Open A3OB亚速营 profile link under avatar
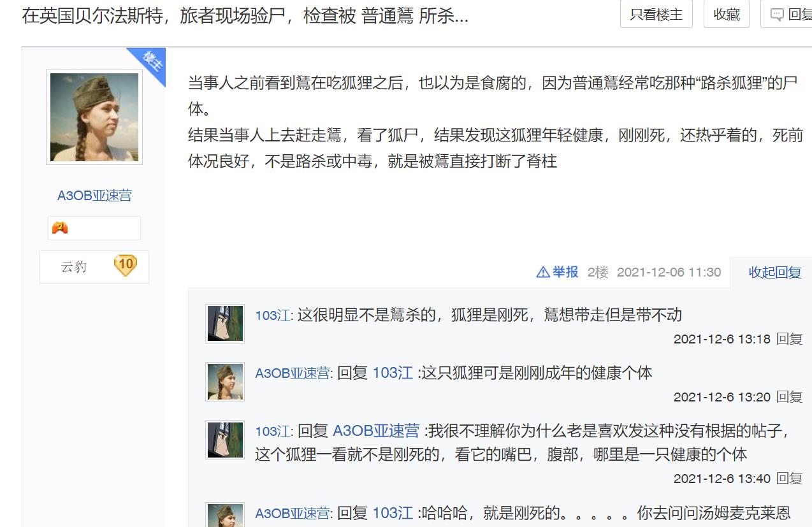This screenshot has height=527, width=812. 94,196
